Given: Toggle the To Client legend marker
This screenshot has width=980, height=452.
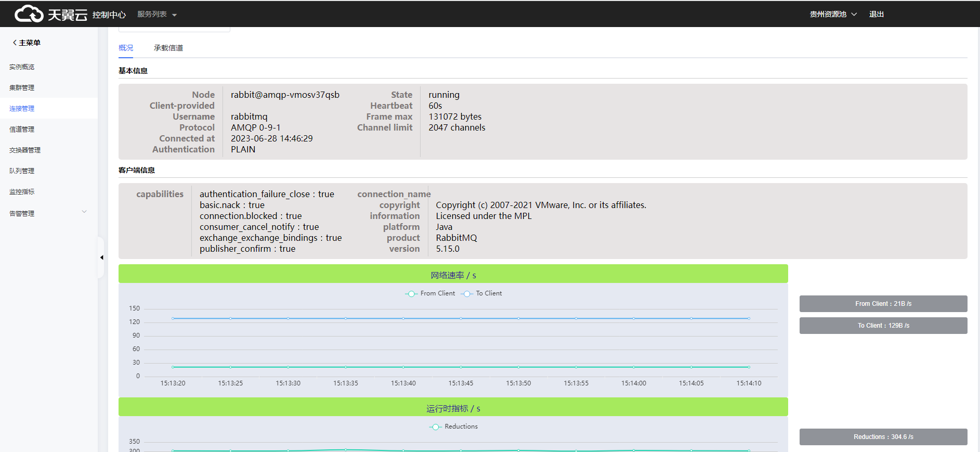Looking at the screenshot, I should pyautogui.click(x=467, y=294).
